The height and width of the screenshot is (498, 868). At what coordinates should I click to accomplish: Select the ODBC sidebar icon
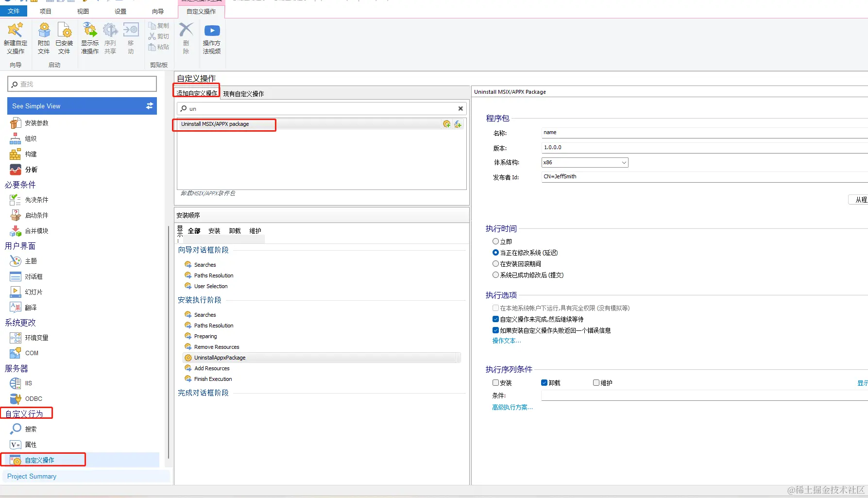coord(15,398)
